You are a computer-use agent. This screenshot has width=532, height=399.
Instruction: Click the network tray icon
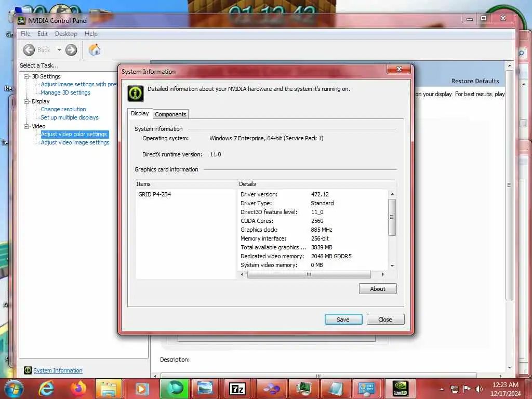click(455, 389)
